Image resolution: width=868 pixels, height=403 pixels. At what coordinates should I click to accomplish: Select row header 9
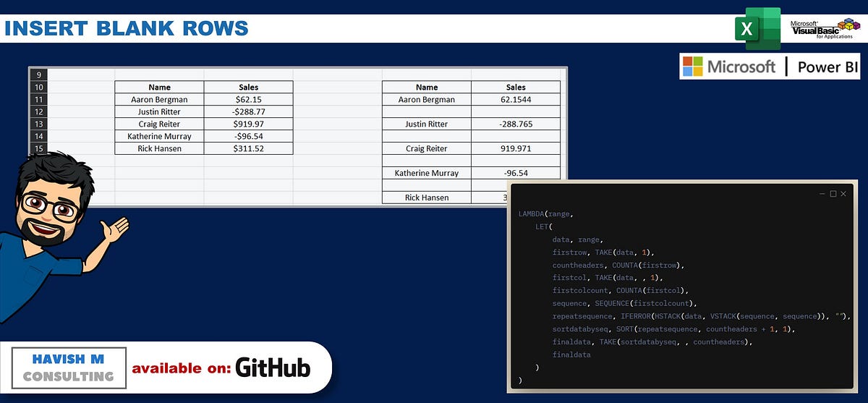pos(38,75)
